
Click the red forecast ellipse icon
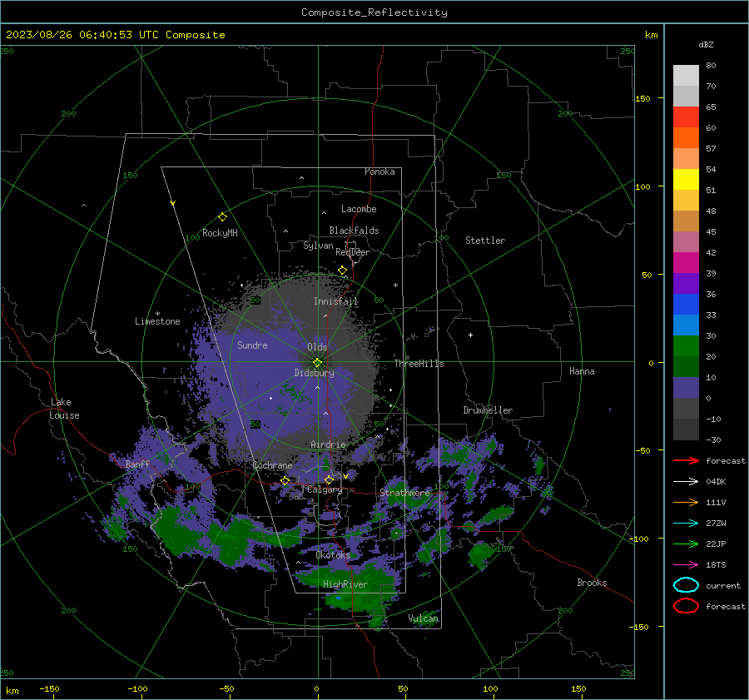(686, 606)
